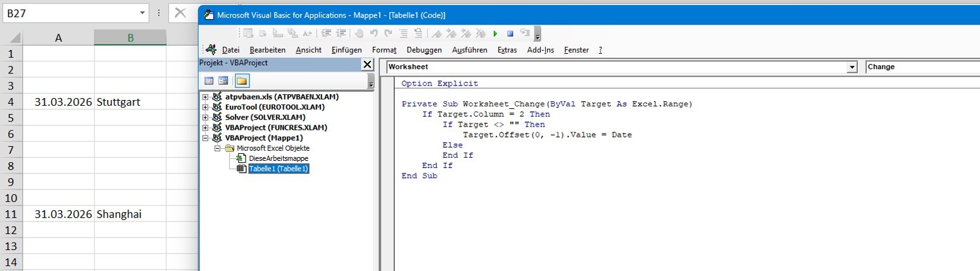980x271 pixels.
Task: Click cell containing Stuttgart
Action: tap(130, 101)
